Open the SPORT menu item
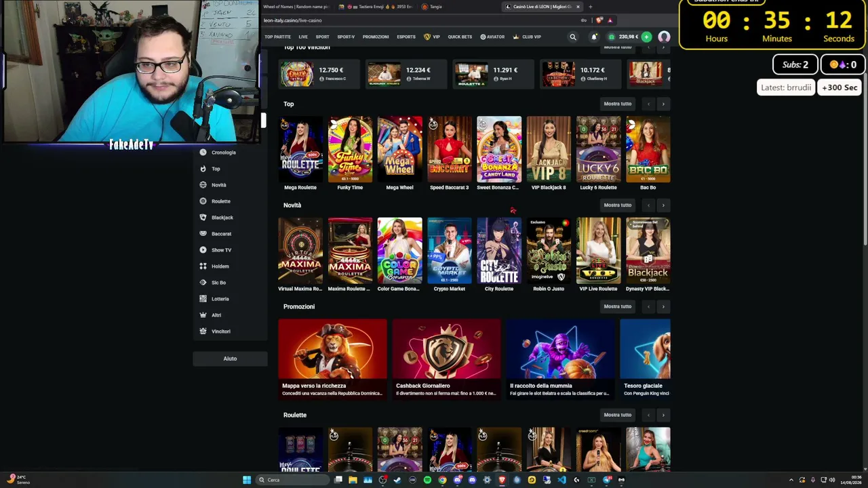868x488 pixels. click(x=322, y=37)
